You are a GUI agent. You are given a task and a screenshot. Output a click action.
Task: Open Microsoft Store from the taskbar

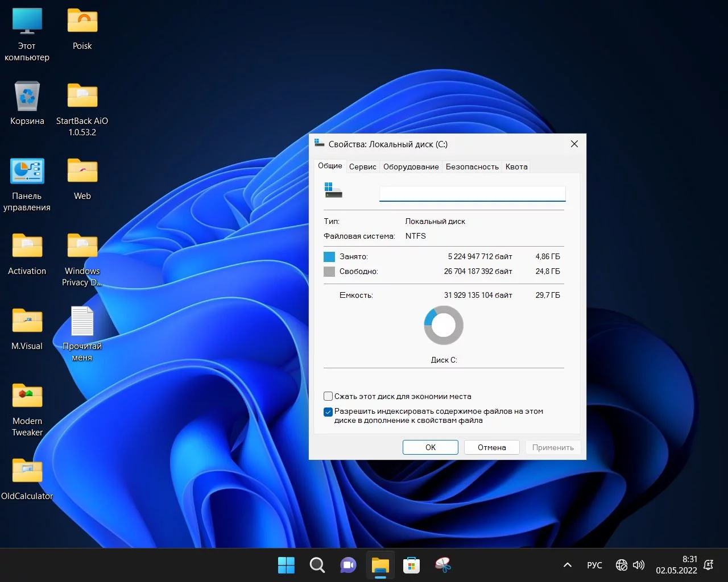411,565
